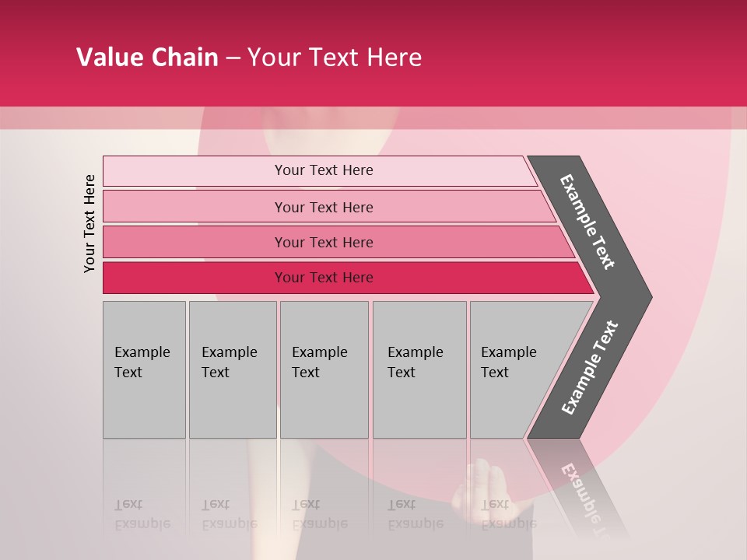Click the upper dark chevron "Example Text" segment

[589, 223]
